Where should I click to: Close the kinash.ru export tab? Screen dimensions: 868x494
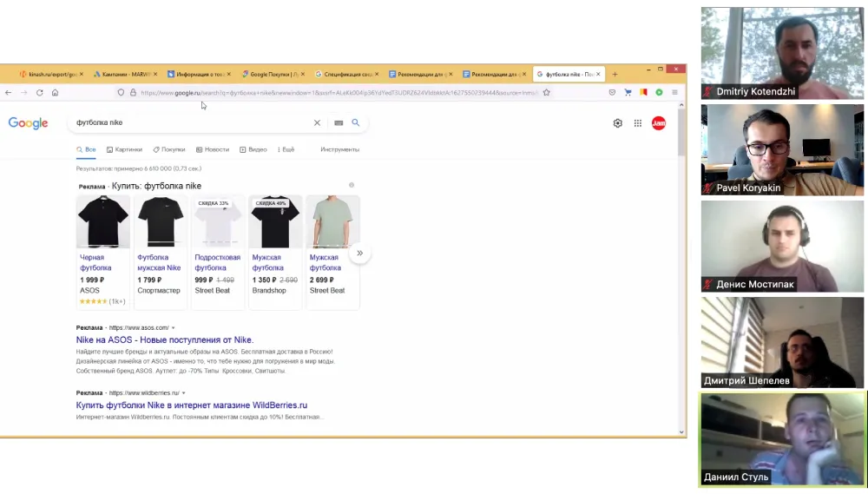click(x=82, y=74)
